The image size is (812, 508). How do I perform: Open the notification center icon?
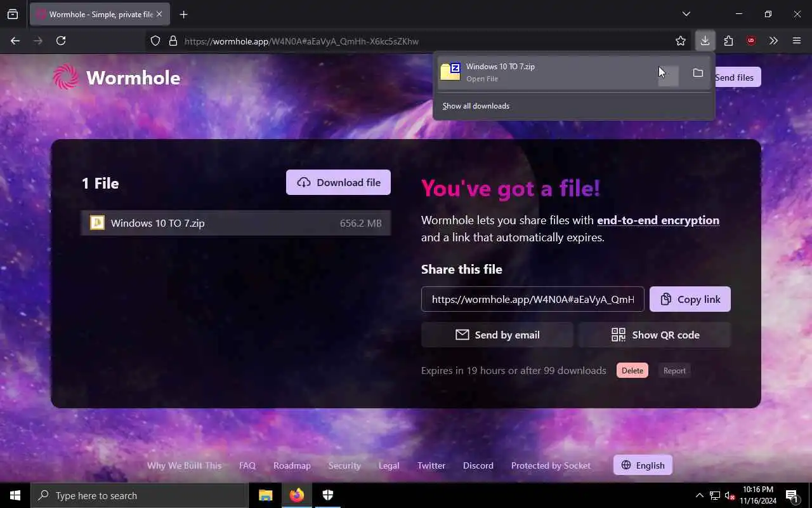tap(792, 495)
